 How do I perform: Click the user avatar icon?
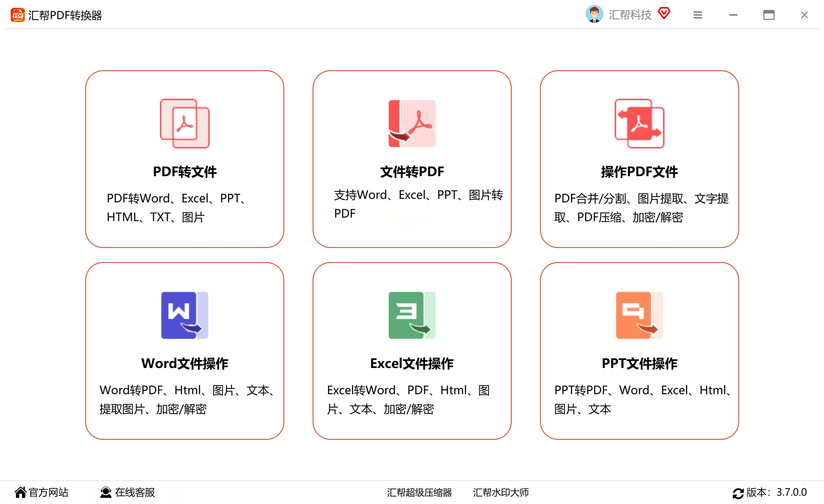pos(594,15)
